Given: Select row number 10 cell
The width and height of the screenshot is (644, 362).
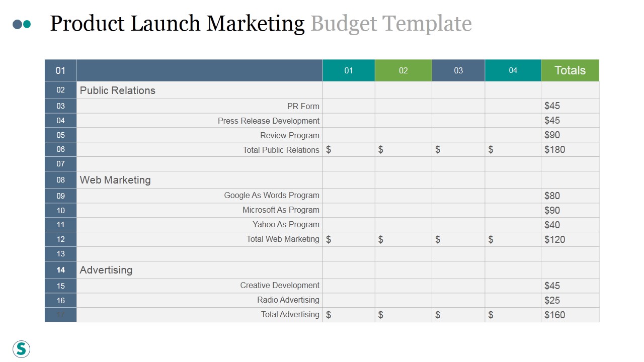Looking at the screenshot, I should pos(60,211).
